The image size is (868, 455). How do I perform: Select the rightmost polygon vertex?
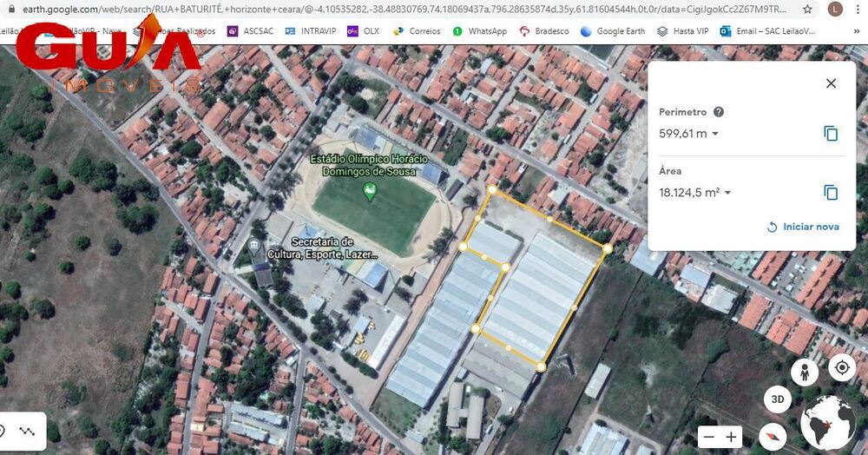pos(608,249)
